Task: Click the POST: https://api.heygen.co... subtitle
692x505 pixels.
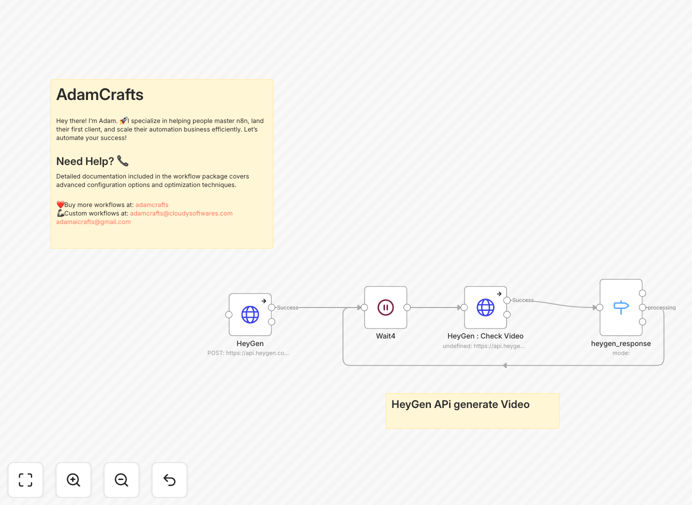Action: (248, 353)
